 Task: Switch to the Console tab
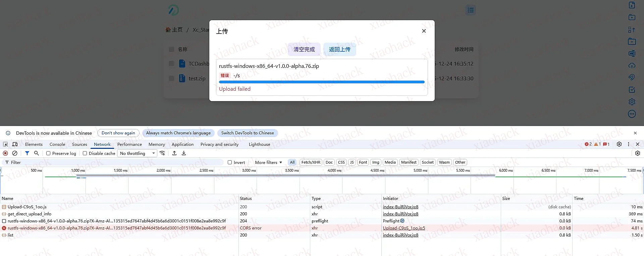57,144
